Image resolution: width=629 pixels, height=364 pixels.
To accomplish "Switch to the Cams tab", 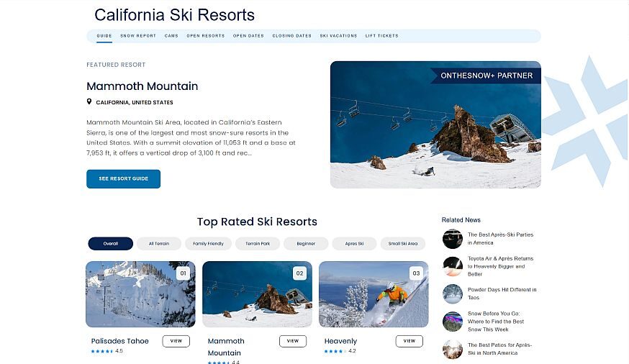I will [171, 36].
